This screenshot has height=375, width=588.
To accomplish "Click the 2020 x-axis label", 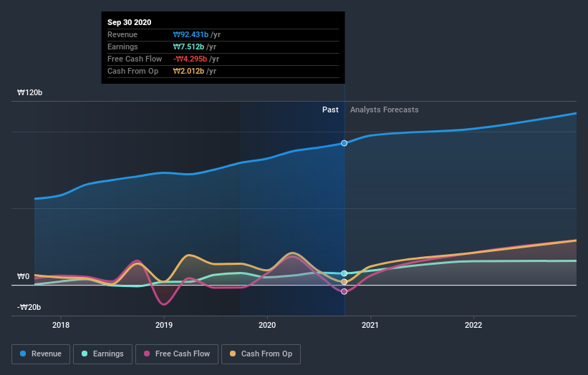I will coord(267,325).
